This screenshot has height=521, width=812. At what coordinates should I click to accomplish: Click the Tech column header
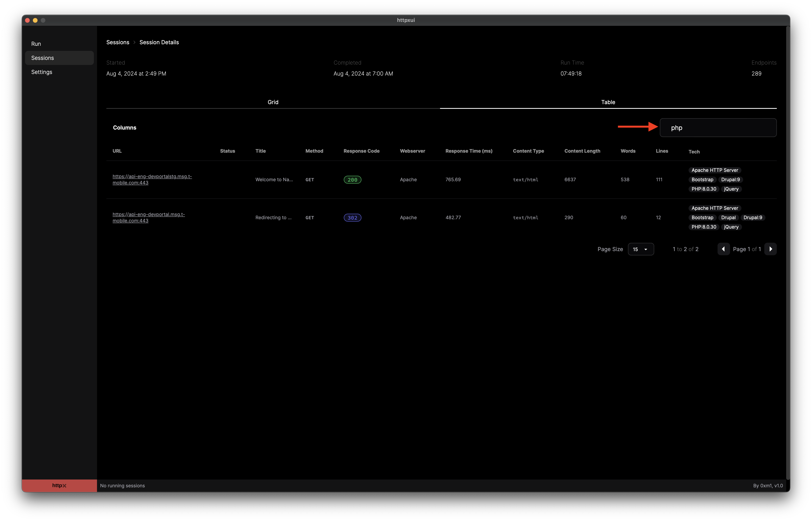pyautogui.click(x=694, y=151)
